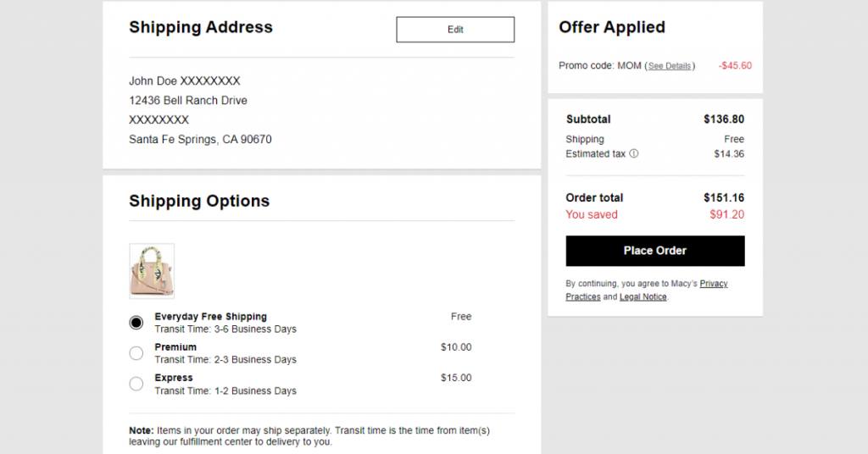Click the promo discount amount -$45.60
The height and width of the screenshot is (454, 868).
point(735,66)
